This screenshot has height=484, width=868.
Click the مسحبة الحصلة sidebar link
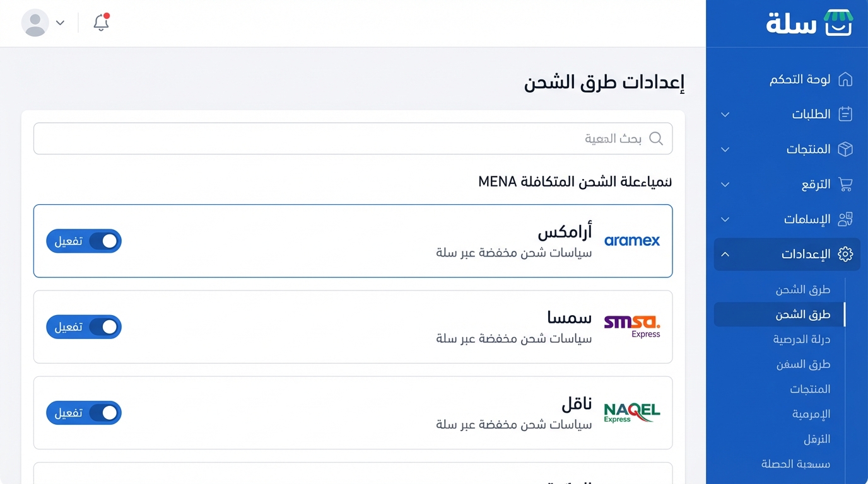(x=795, y=464)
